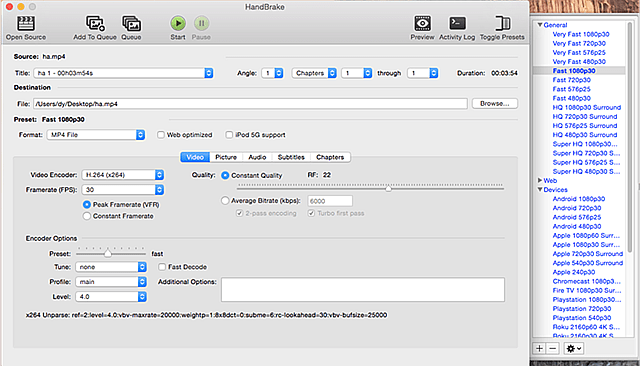This screenshot has width=640, height=366.
Task: Select the HQ 1080p30 Surround preset
Action: (x=587, y=107)
